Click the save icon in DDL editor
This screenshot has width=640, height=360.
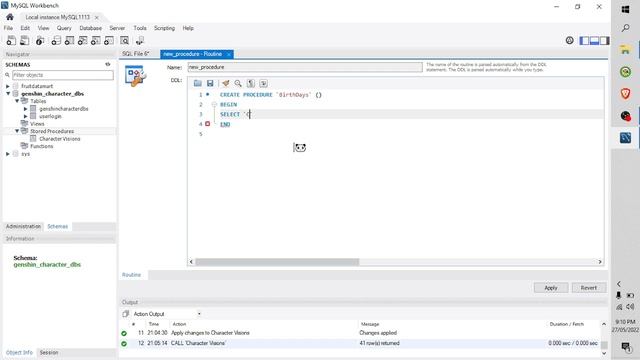click(x=210, y=83)
